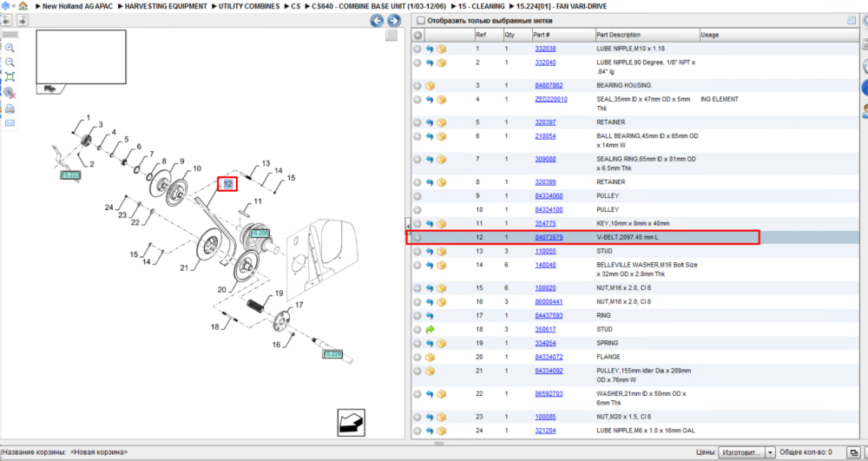This screenshot has height=461, width=868.
Task: Select callout 12 in the diagram
Action: pyautogui.click(x=227, y=184)
